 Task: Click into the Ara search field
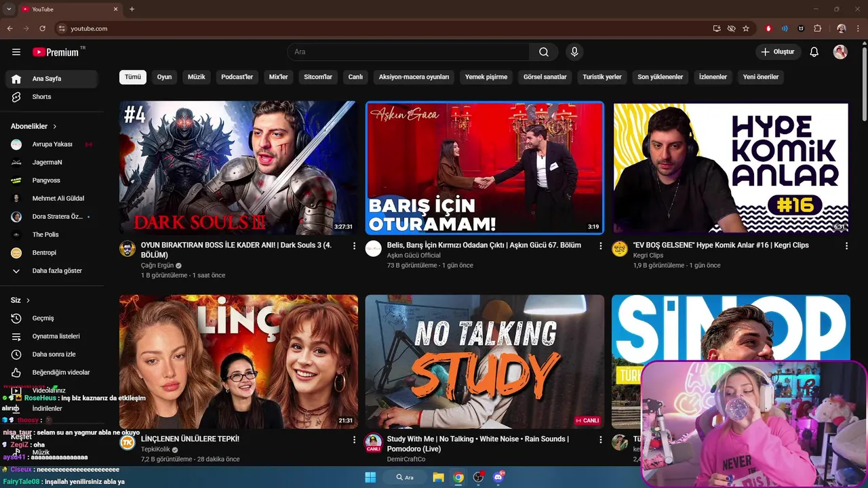pyautogui.click(x=408, y=52)
